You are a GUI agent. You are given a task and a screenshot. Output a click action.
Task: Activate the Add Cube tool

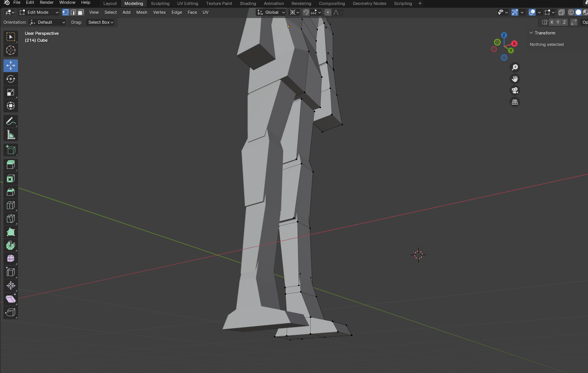(11, 150)
